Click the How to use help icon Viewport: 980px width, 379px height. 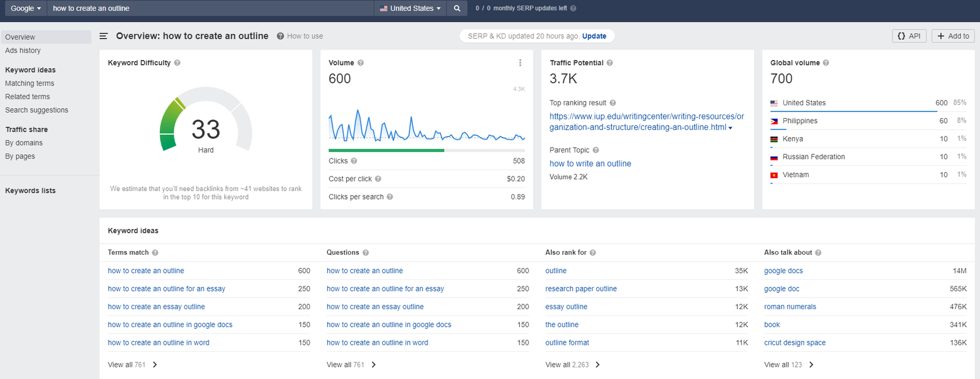coord(280,36)
